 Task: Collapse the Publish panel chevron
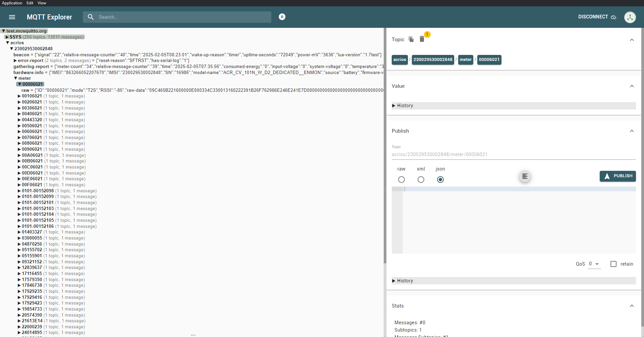tap(632, 131)
